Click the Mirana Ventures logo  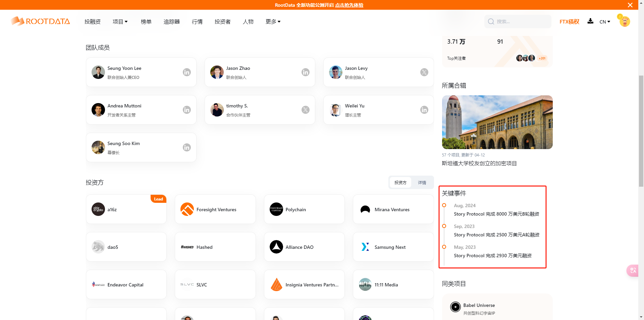pos(365,209)
